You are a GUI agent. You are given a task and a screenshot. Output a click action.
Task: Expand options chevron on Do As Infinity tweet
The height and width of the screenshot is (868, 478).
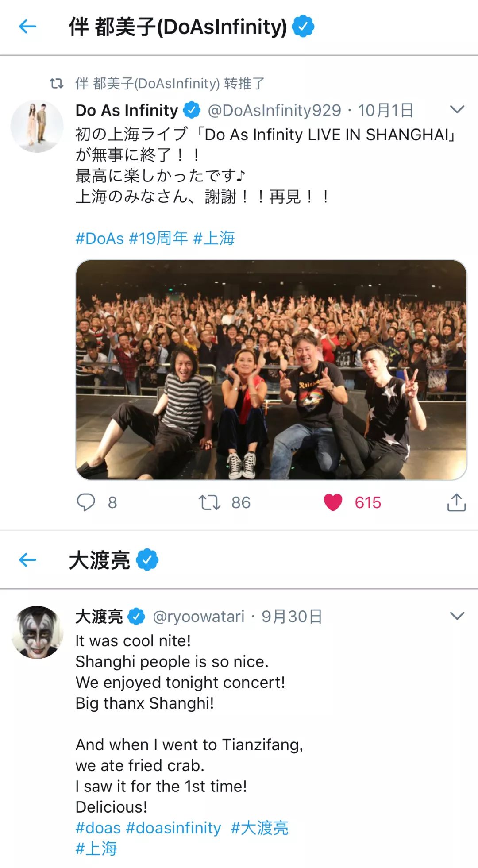[457, 109]
